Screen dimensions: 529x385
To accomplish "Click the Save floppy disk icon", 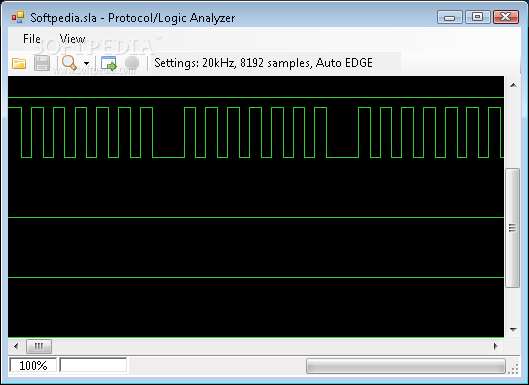I will [42, 63].
